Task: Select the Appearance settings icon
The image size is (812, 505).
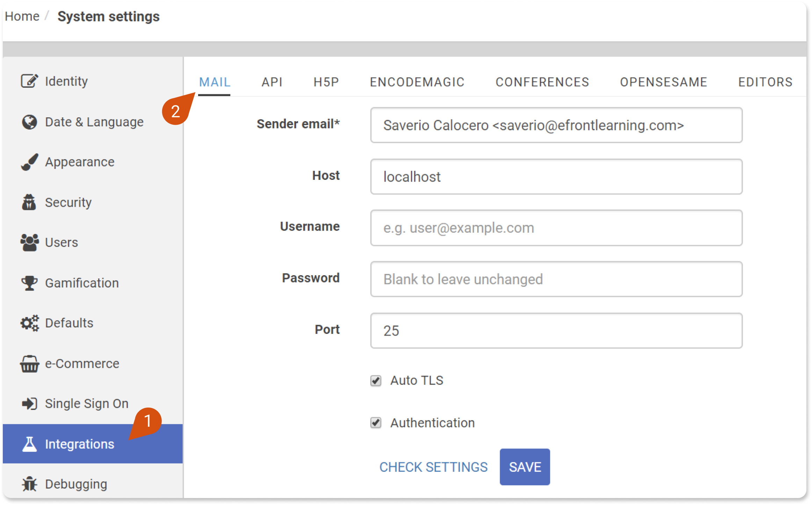Action: [28, 162]
